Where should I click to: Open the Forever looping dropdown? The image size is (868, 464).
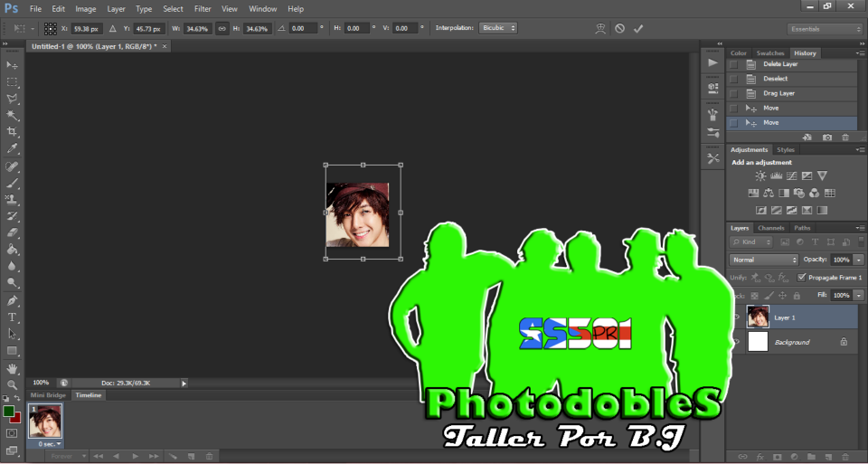65,456
